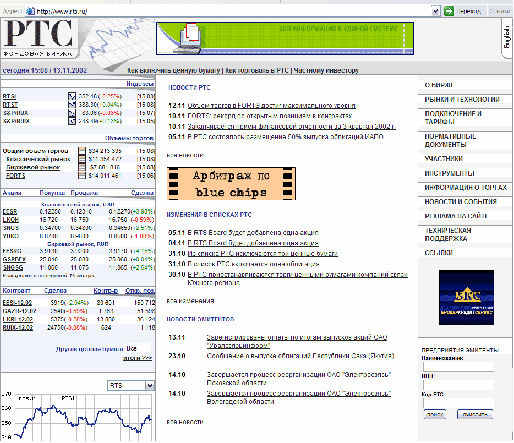Viewport: 514px width, 443px height.
Task: Click the search button in issuers form
Action: tap(435, 415)
